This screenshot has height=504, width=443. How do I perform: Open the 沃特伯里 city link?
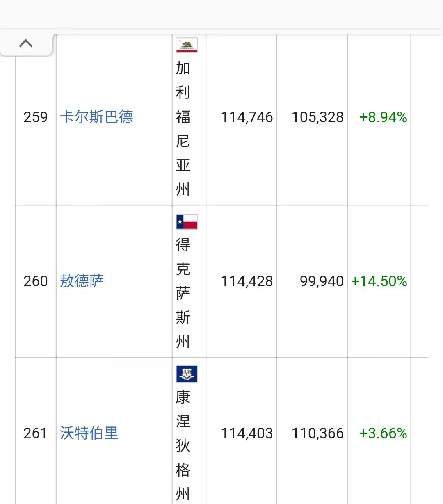[x=89, y=433]
